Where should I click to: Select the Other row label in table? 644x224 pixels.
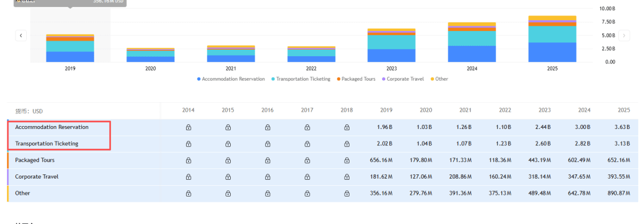coord(23,193)
